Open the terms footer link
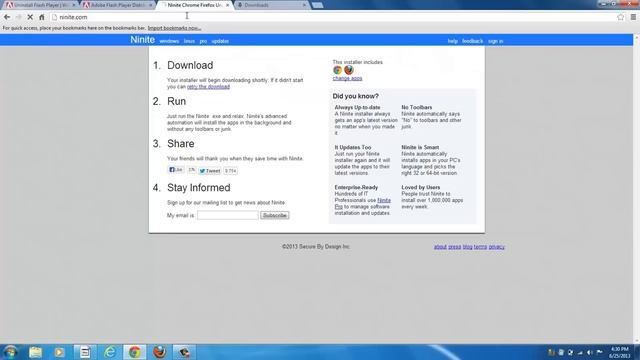Image resolution: width=640 pixels, height=360 pixels. [480, 247]
